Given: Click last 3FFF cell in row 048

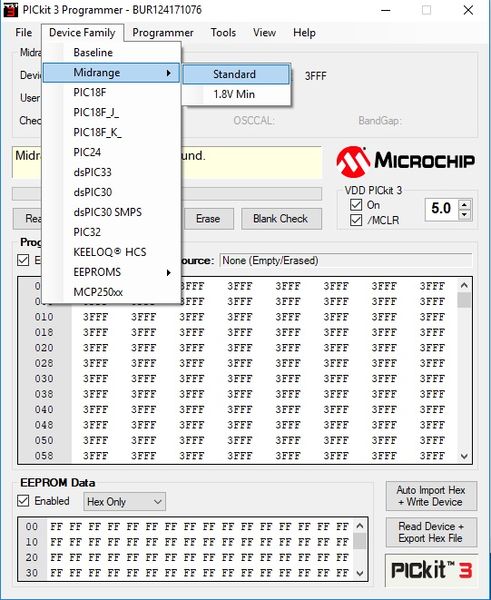Looking at the screenshot, I should pyautogui.click(x=432, y=425).
